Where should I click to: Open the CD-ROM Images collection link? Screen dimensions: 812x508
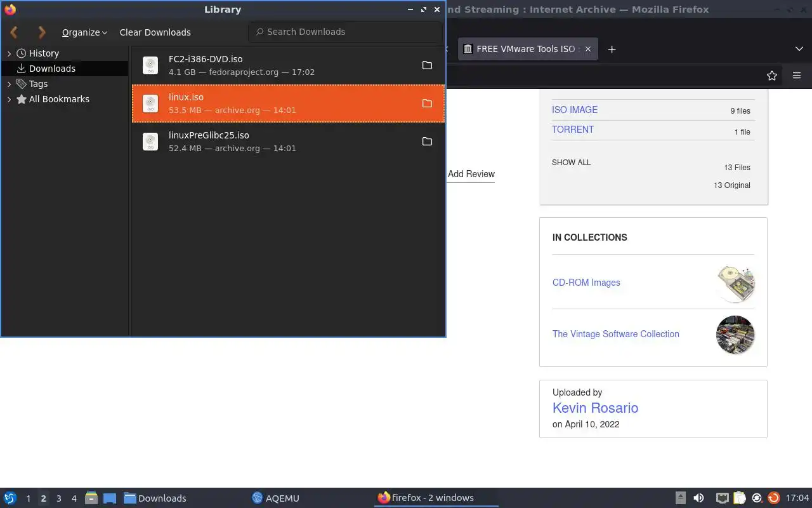586,283
